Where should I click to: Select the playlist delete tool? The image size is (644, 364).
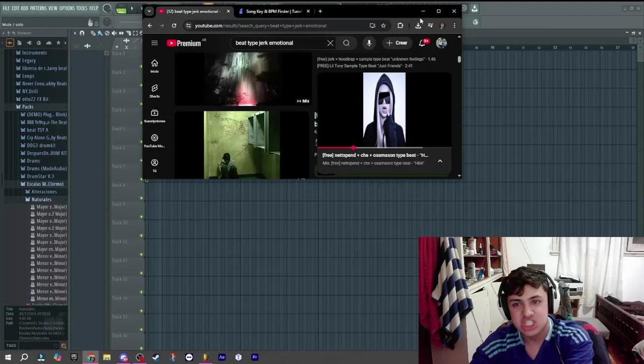107,33
